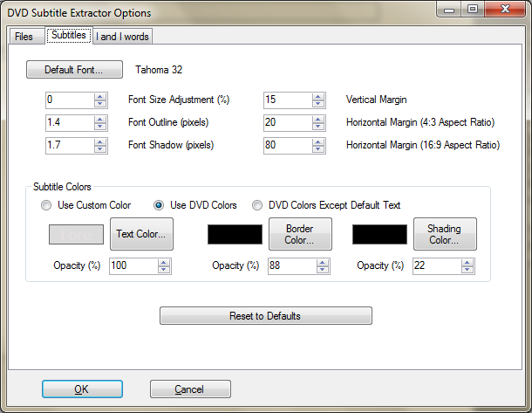Decrease 4:3 Horizontal Margin with down arrow
Image resolution: width=532 pixels, height=413 pixels.
point(318,127)
